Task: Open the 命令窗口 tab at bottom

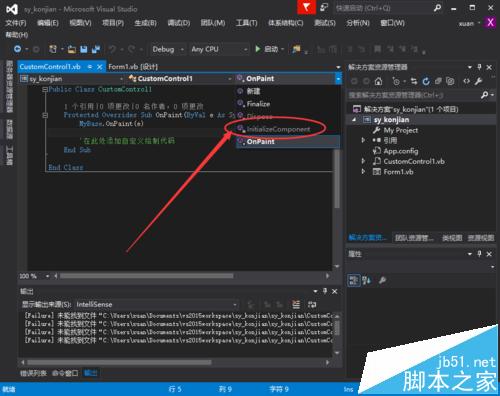Action: [65, 373]
